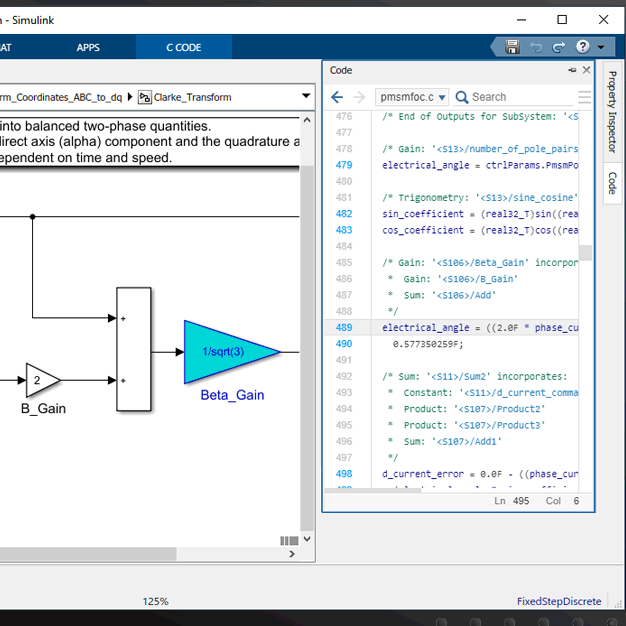Click the d_current_error code line
The height and width of the screenshot is (626, 626).
coord(480,474)
